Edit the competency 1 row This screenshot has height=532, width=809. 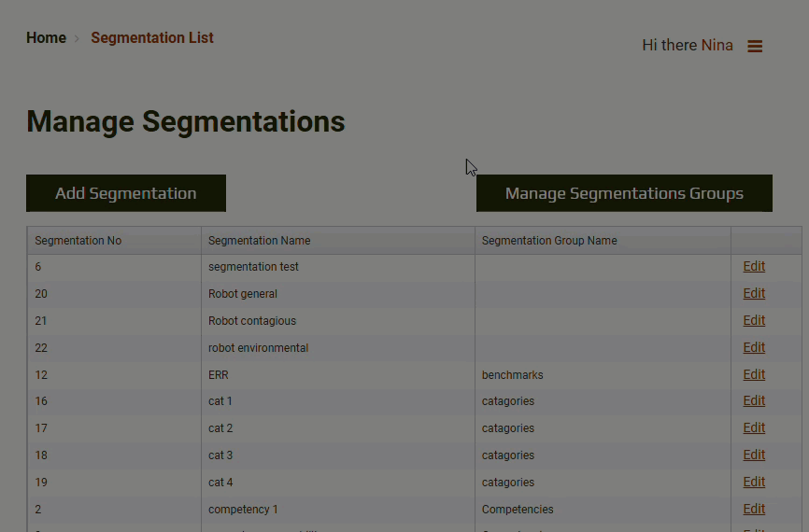[x=754, y=510]
